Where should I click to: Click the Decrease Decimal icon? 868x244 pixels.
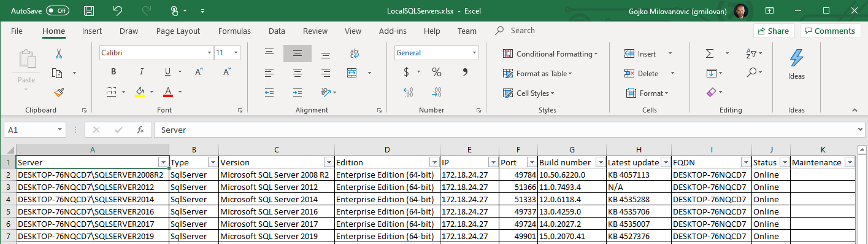click(437, 92)
